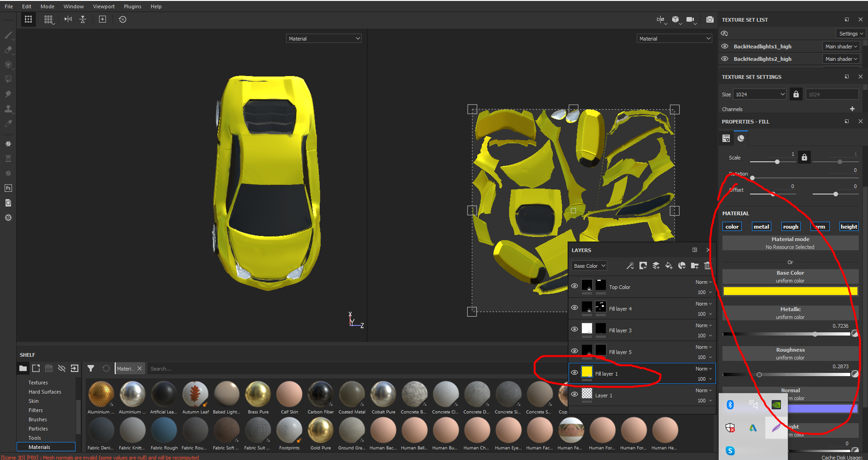868x460 pixels.
Task: Open the 3D cube display mode icon
Action: click(676, 19)
